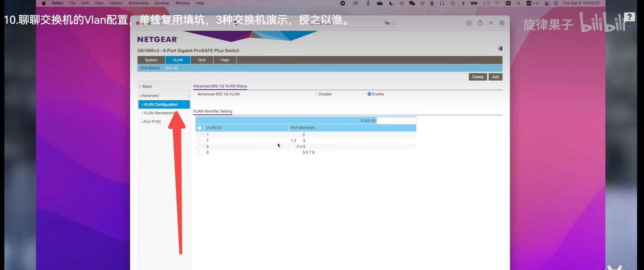
Task: Click the Safari share icon
Action: click(x=480, y=23)
